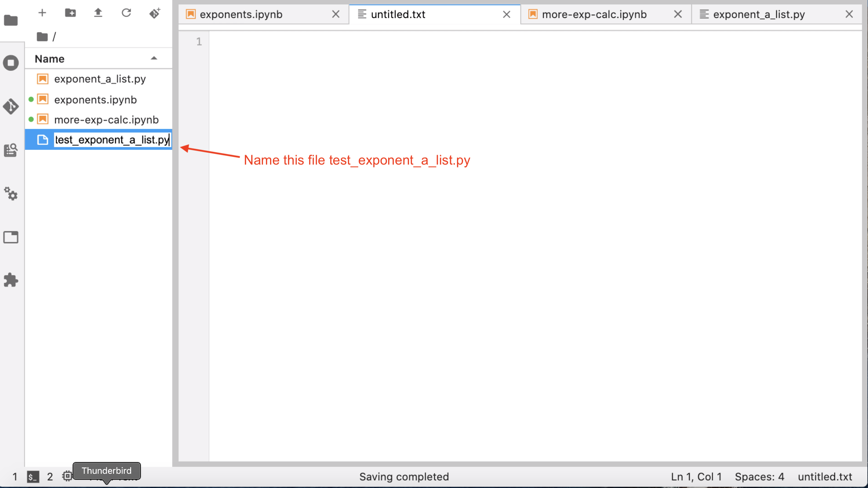Open exponent_a_list.py in file browser

coord(100,79)
